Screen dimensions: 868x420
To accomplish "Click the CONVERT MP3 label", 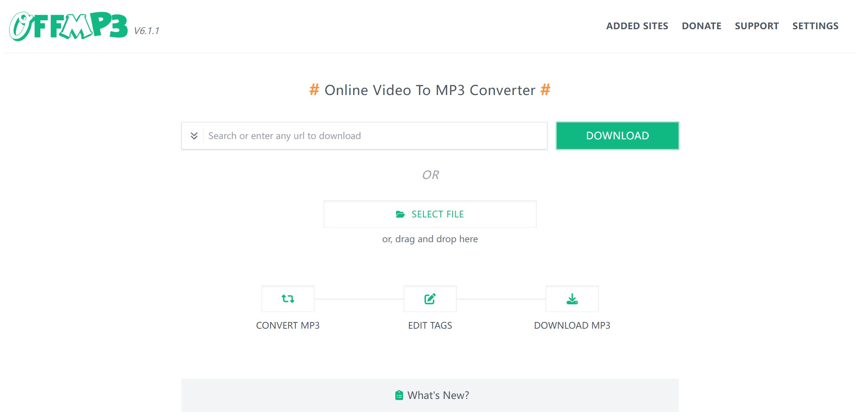I will (288, 325).
